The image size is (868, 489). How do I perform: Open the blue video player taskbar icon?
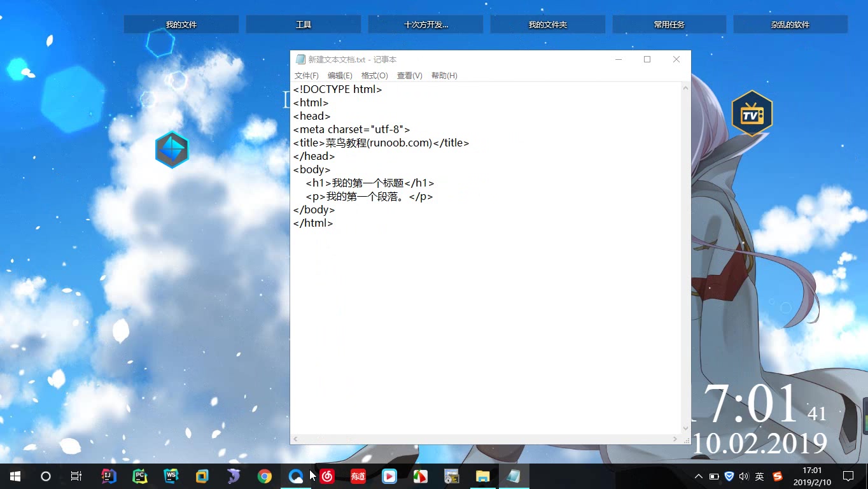(x=389, y=476)
